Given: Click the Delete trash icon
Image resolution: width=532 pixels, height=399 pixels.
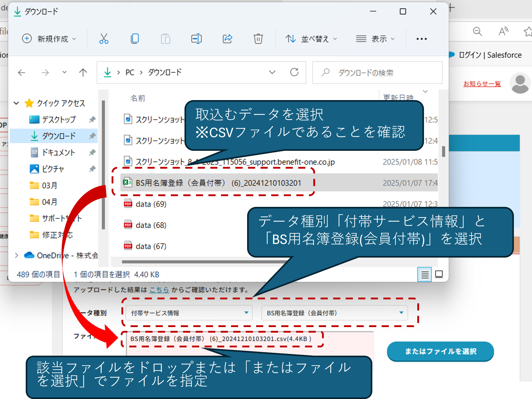Looking at the screenshot, I should (x=258, y=39).
